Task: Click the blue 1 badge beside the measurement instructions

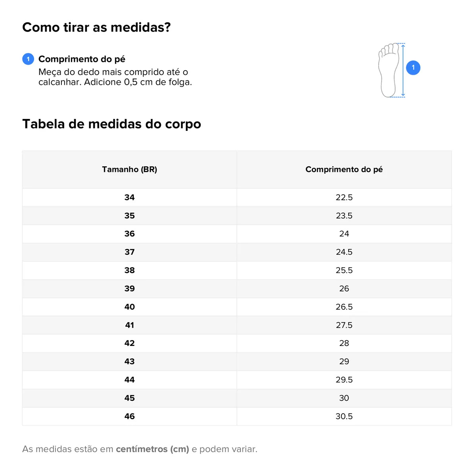Action: point(28,59)
